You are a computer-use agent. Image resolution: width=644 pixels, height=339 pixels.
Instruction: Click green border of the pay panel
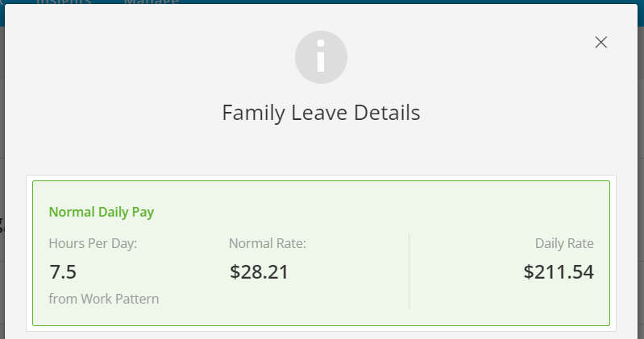(321, 181)
